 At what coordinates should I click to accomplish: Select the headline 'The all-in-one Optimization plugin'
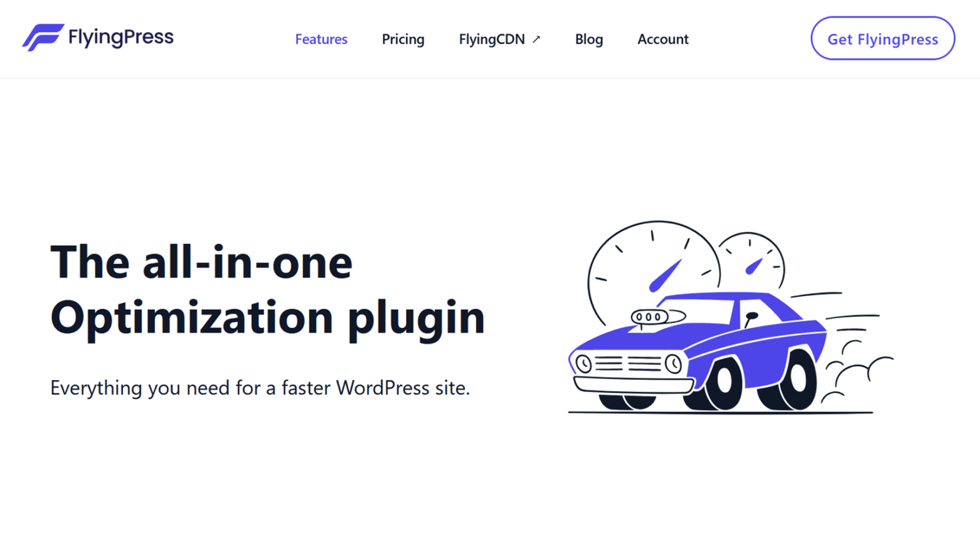268,287
